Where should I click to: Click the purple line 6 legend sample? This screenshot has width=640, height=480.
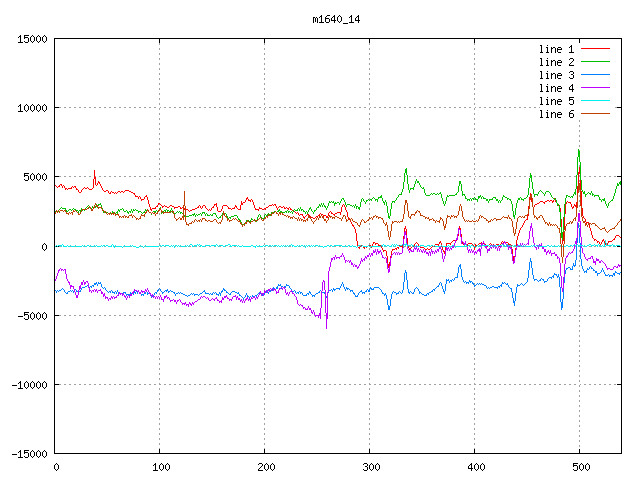coord(595,114)
